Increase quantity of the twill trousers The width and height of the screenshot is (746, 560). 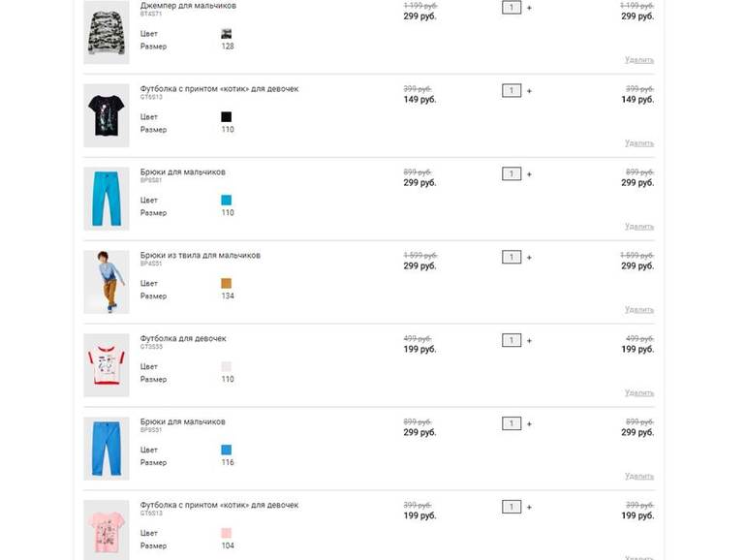coord(529,258)
